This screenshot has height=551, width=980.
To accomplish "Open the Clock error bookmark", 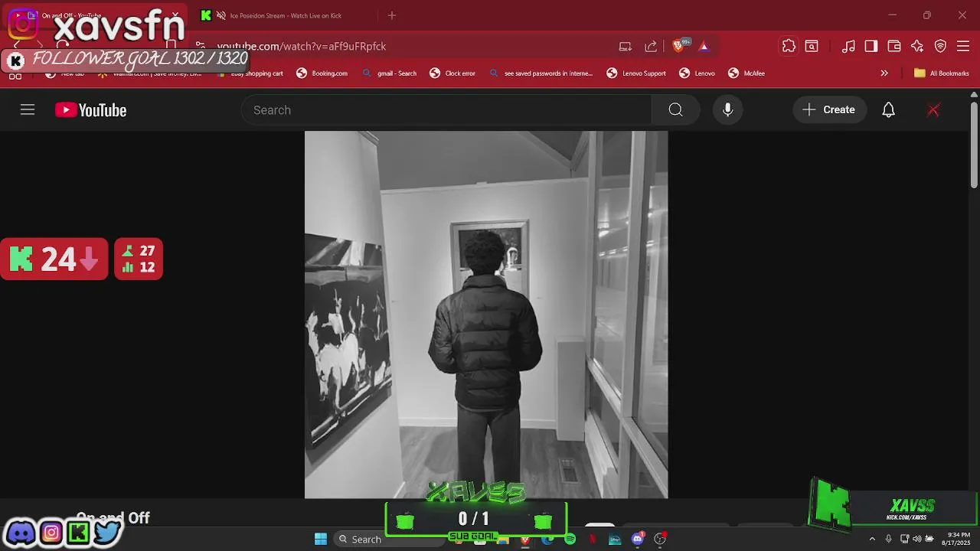I will pos(452,73).
